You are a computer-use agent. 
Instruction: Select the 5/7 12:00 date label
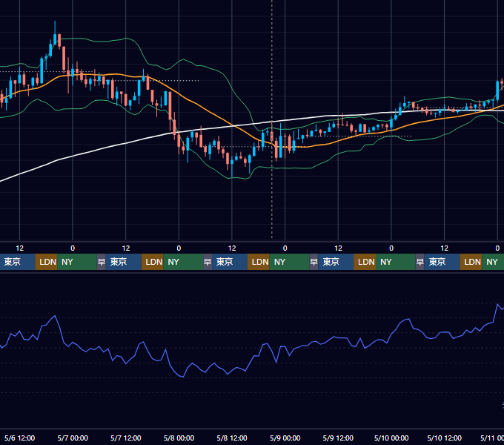pos(126,438)
